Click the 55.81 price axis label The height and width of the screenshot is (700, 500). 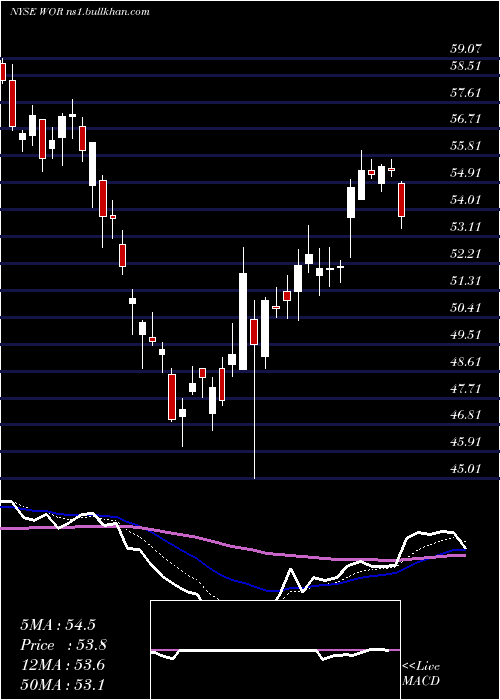[x=465, y=146]
